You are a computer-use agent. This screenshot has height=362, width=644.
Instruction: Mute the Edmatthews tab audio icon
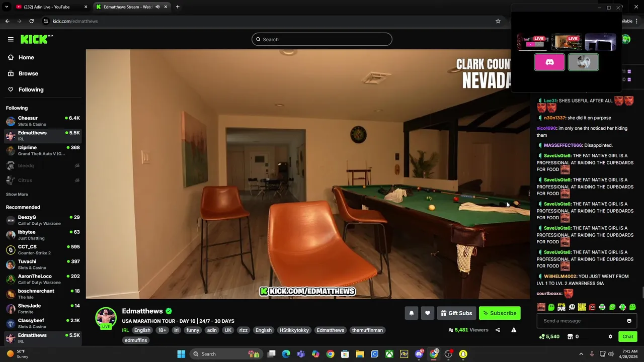[x=157, y=7]
